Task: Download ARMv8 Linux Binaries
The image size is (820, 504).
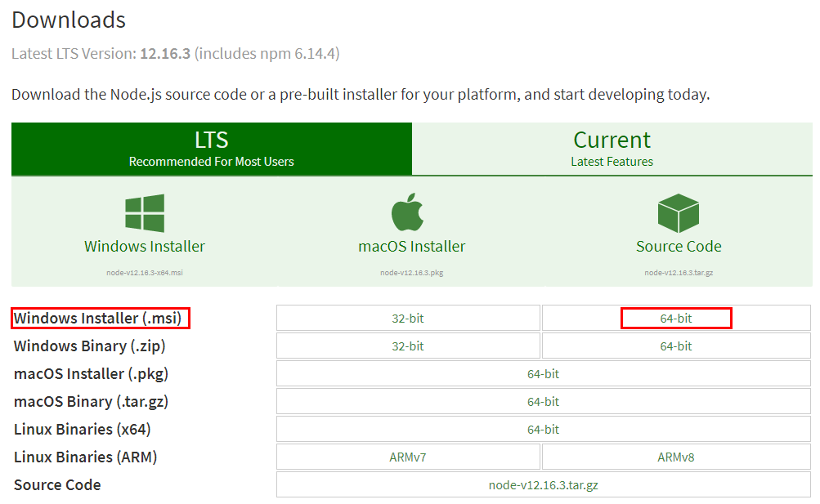Action: point(676,457)
